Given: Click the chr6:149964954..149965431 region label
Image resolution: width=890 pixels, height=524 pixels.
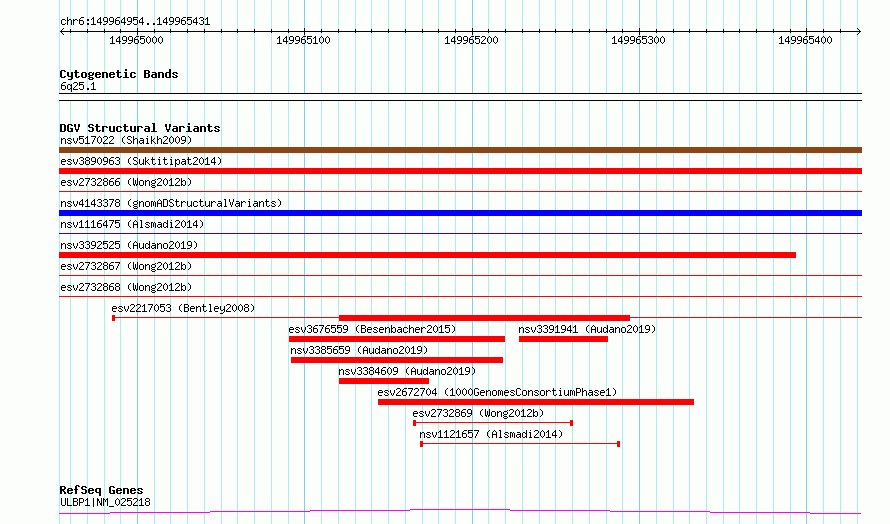Looking at the screenshot, I should (x=135, y=22).
